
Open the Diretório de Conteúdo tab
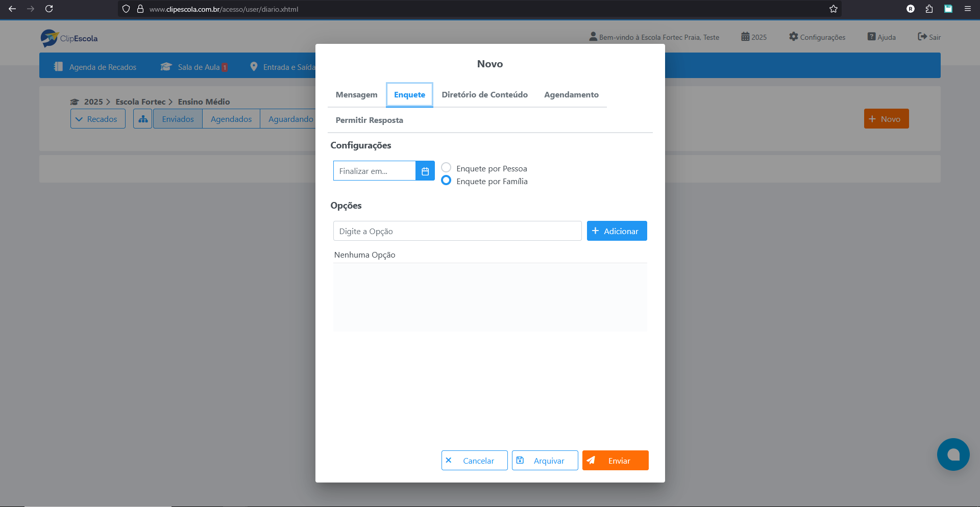[x=484, y=95]
